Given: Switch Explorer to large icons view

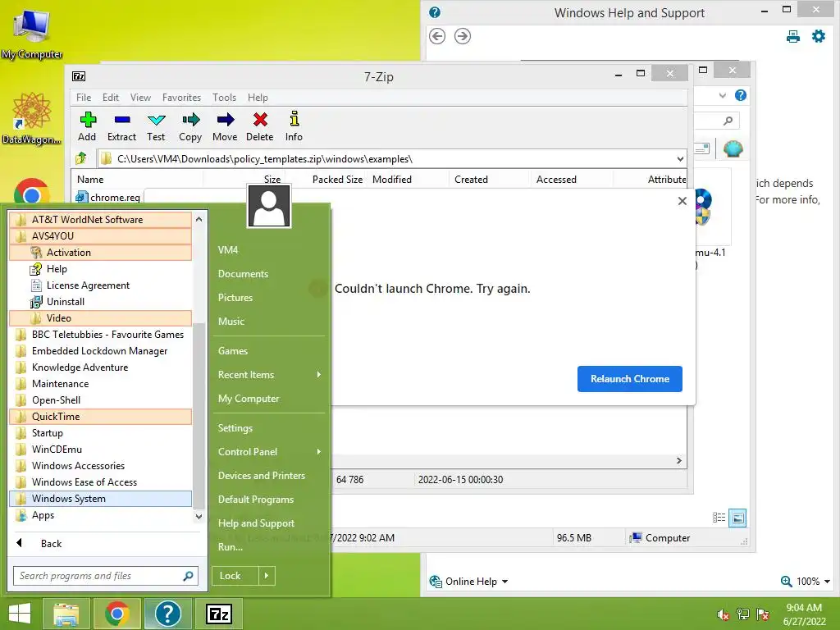Looking at the screenshot, I should [737, 518].
